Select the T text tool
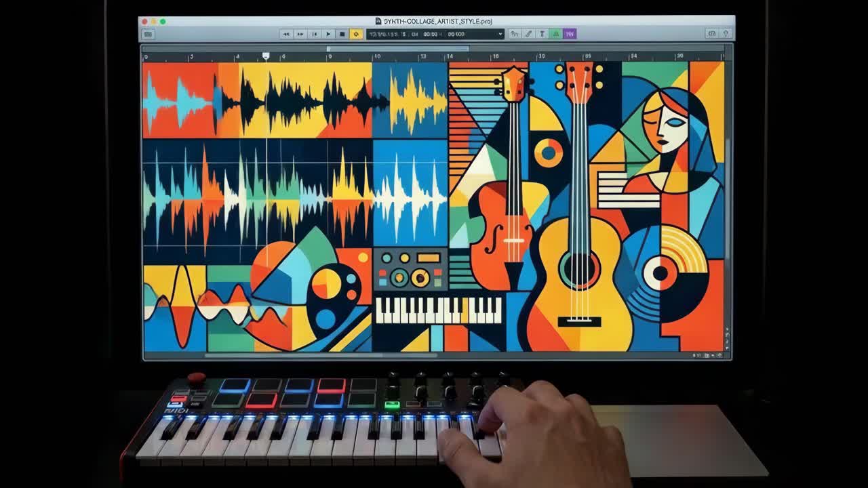The image size is (868, 488). (542, 34)
